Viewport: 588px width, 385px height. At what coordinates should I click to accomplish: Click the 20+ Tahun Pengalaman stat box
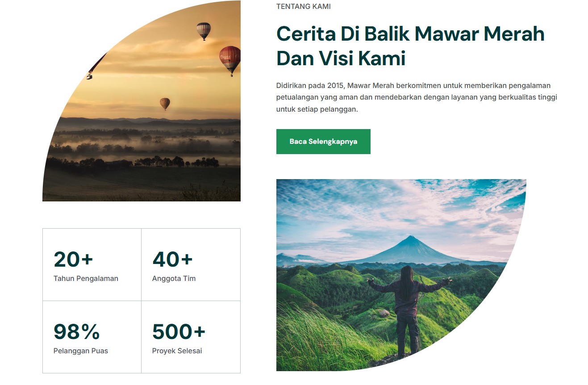92,264
